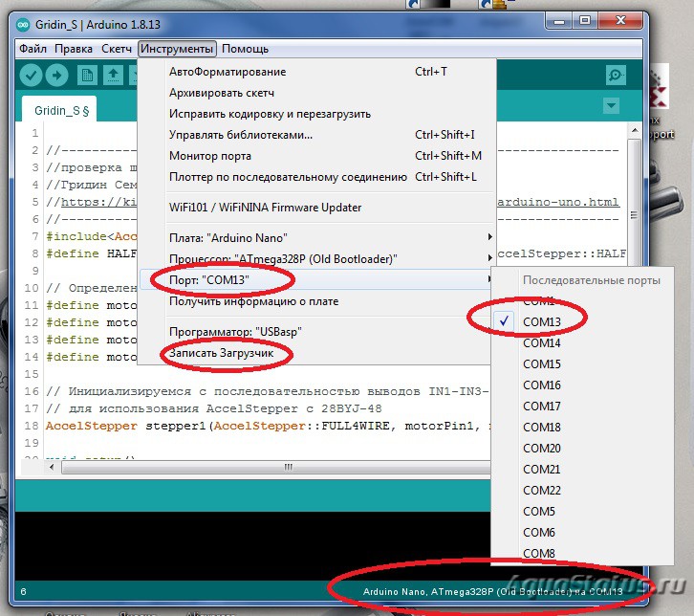Select COM18 serial port

point(582,428)
